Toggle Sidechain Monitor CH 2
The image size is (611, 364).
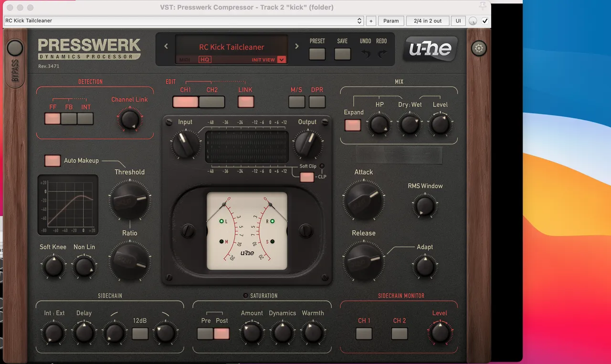[400, 333]
